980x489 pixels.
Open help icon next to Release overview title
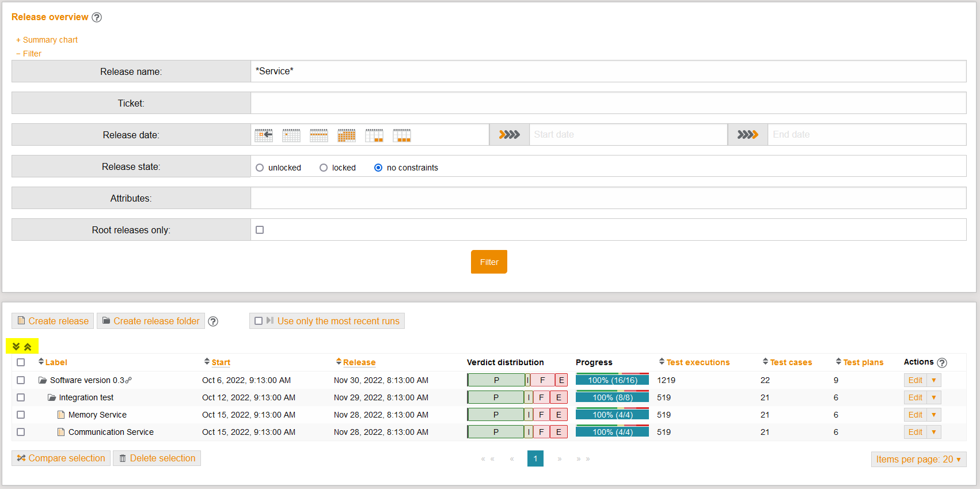coord(97,17)
